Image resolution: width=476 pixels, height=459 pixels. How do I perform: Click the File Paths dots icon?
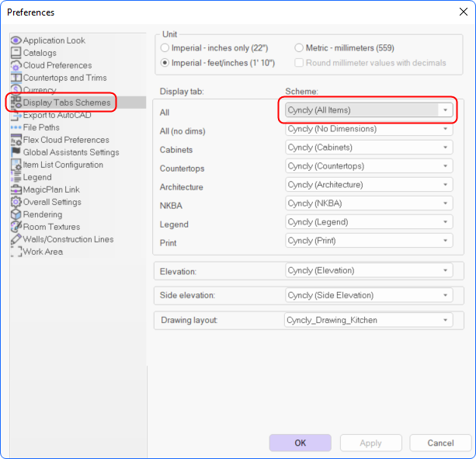[x=16, y=127]
